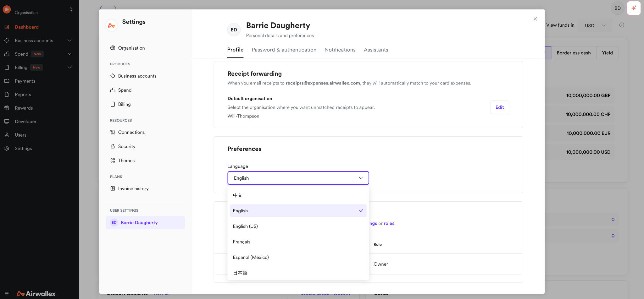The image size is (644, 299).
Task: Click the Billing icon in the main sidebar
Action: [x=7, y=68]
